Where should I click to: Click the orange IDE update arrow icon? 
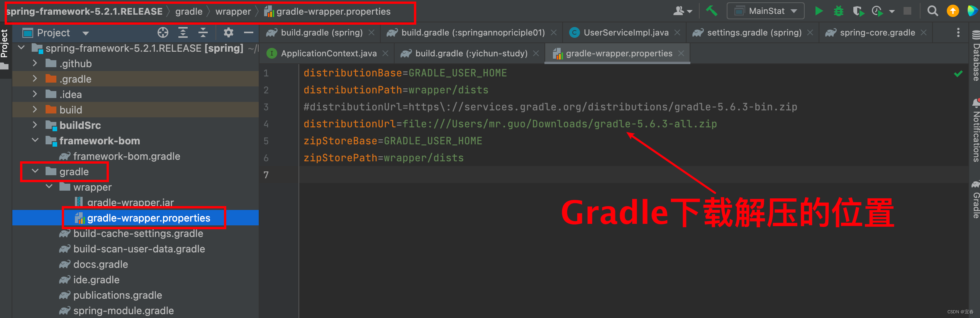(x=953, y=11)
